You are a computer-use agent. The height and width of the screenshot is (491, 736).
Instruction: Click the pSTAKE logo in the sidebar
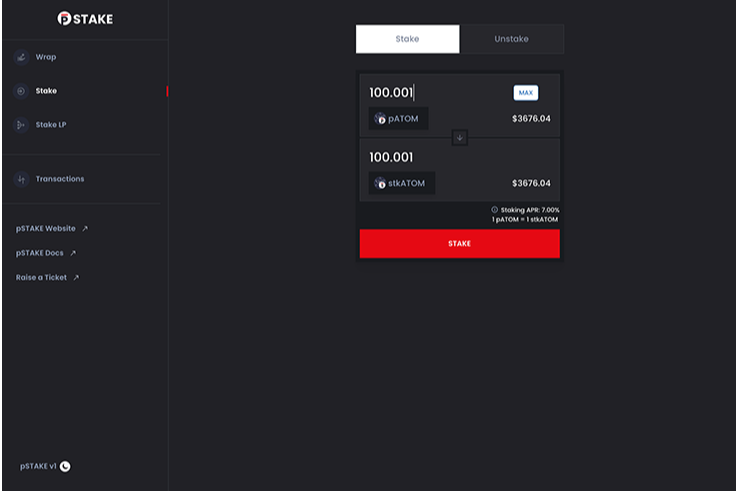[84, 18]
